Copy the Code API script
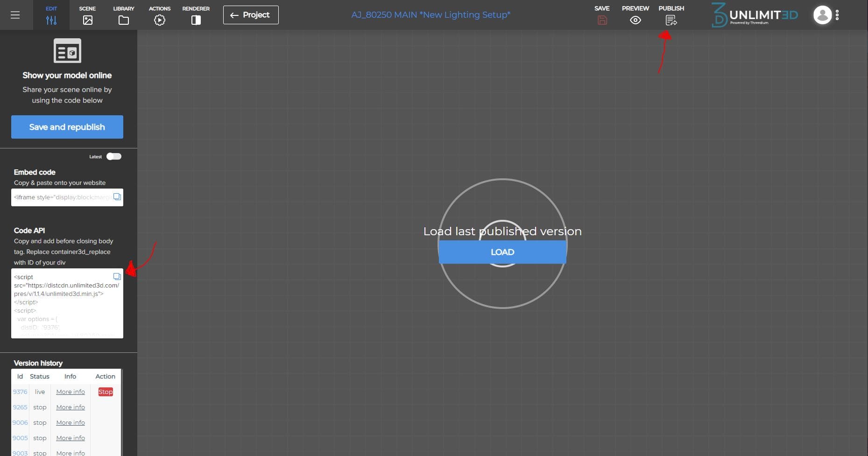 (x=117, y=276)
